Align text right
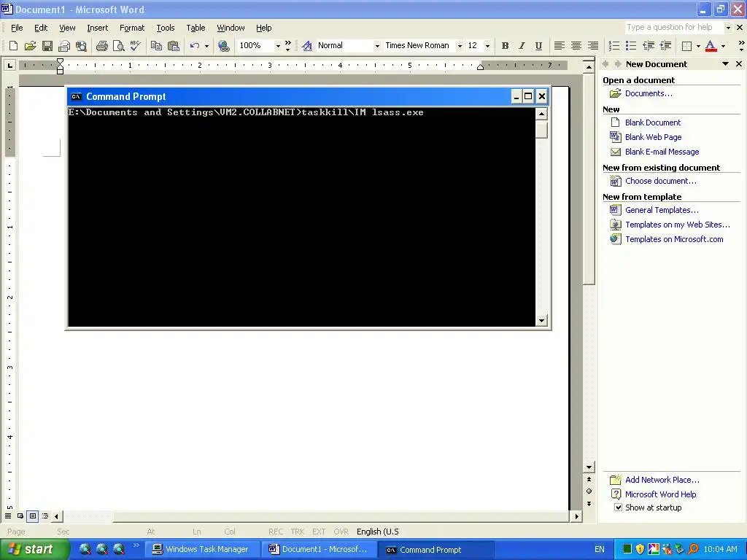 [592, 46]
